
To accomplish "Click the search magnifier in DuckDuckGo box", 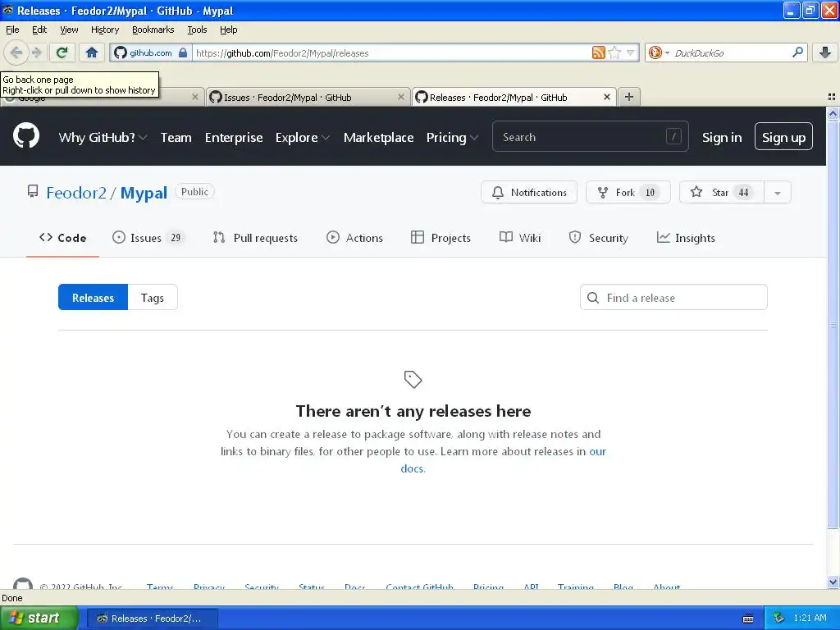I will (x=797, y=52).
